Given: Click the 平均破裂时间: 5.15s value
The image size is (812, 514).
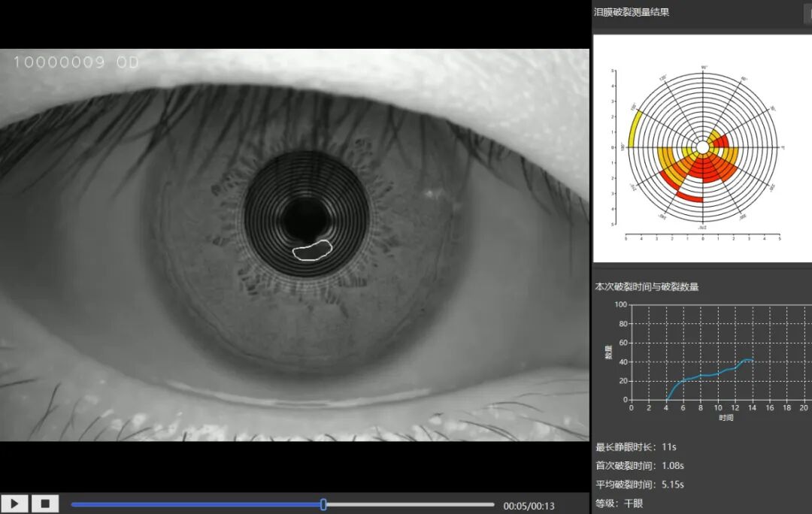Looking at the screenshot, I should tap(640, 485).
